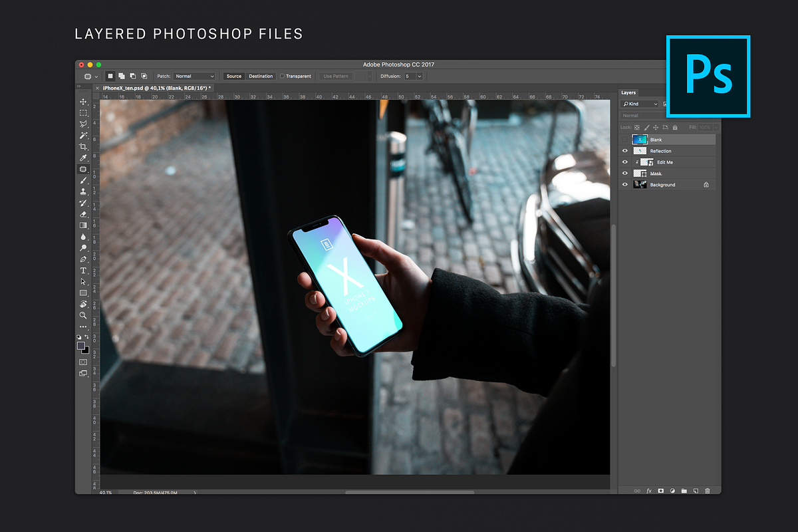The height and width of the screenshot is (532, 798).
Task: Open the layer blend mode dropdown
Action: click(643, 116)
